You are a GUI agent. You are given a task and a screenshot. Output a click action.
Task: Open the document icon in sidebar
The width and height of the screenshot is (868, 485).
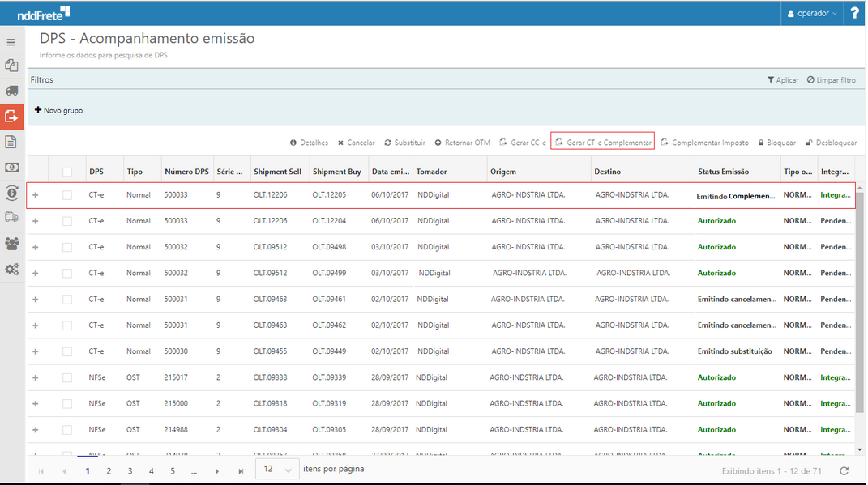click(x=11, y=142)
